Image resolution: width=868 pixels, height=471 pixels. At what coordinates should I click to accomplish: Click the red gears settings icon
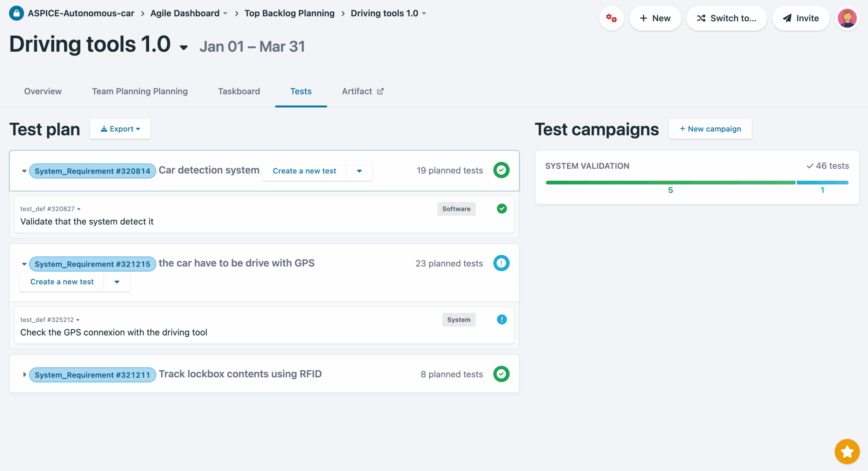click(x=611, y=18)
